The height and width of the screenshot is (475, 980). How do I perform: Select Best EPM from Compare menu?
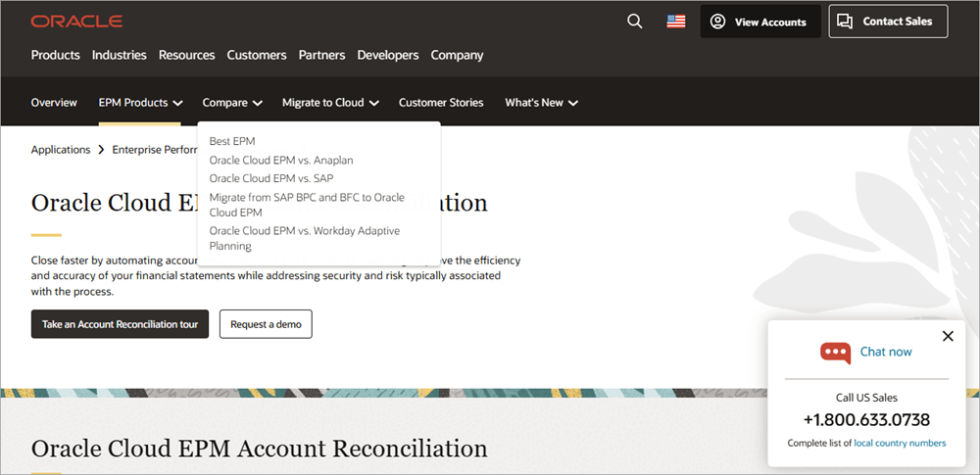232,141
